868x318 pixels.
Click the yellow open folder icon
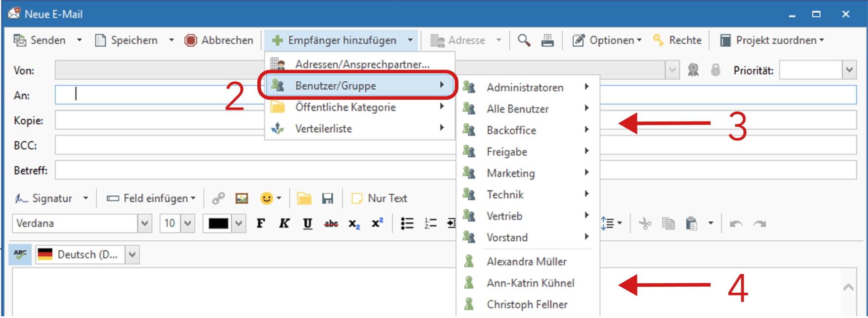304,198
